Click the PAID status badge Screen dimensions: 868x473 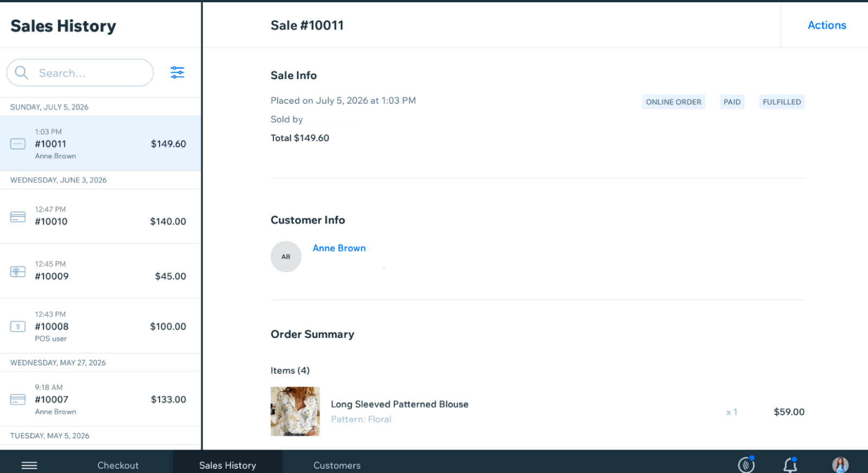[732, 102]
